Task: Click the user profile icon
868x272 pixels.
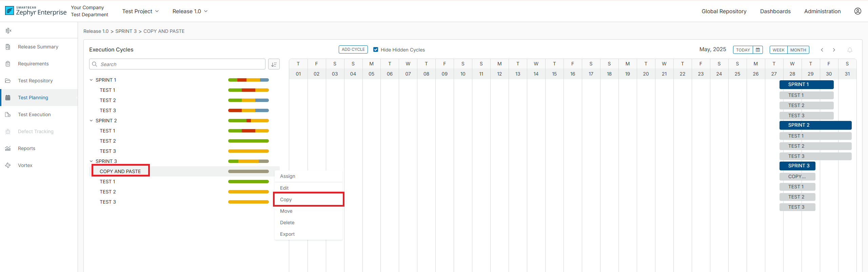Action: pos(857,11)
